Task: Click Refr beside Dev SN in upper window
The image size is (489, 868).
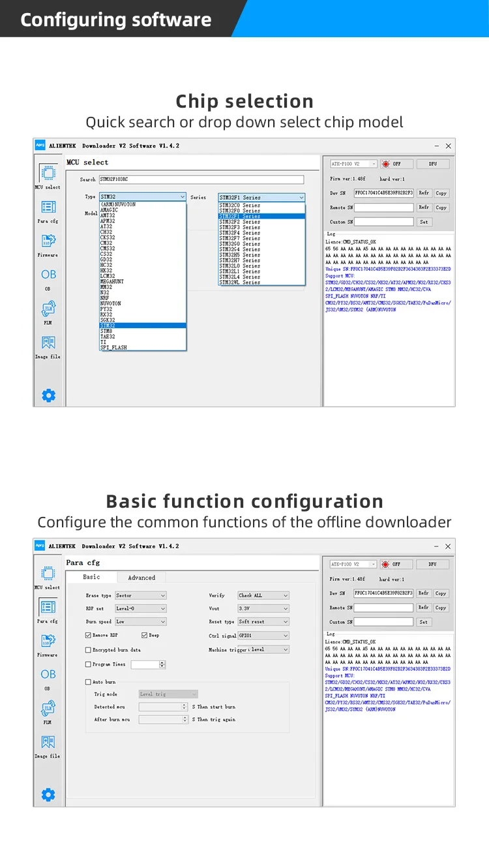Action: click(424, 193)
